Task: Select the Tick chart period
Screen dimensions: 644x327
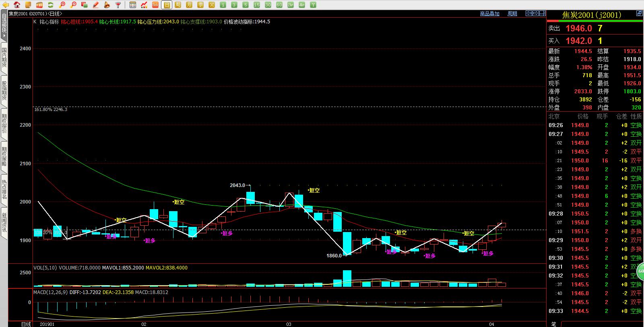Action: [x=155, y=5]
